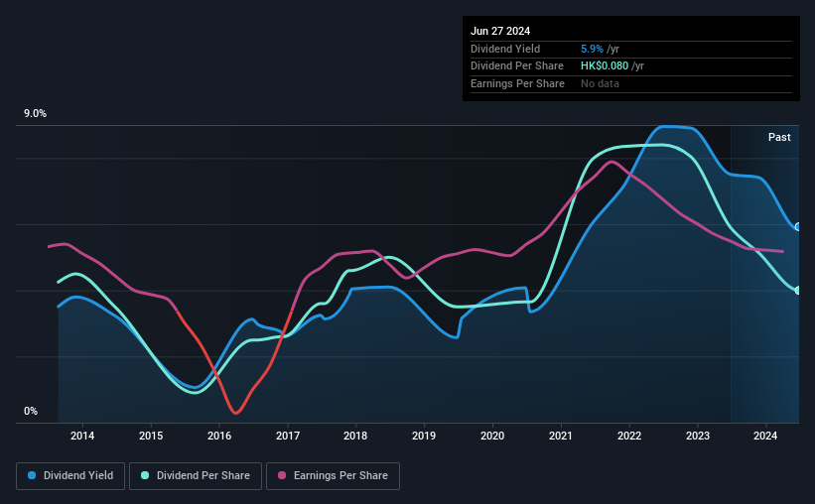The image size is (815, 504).
Task: Click the 2019 x-axis label
Action: (x=424, y=436)
